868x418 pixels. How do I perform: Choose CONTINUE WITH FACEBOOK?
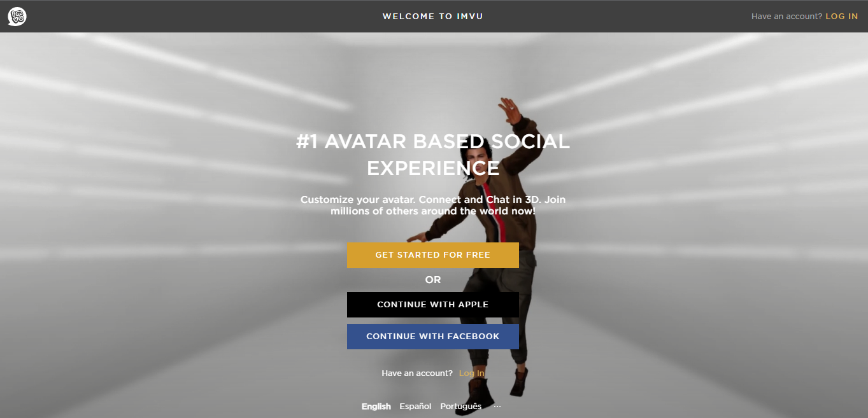(x=433, y=337)
